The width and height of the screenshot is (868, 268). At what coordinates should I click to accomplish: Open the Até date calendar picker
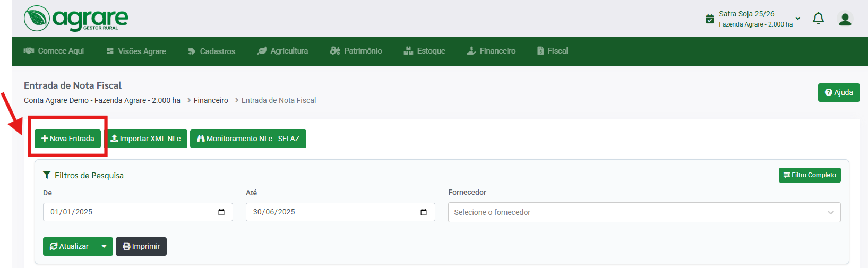pos(424,212)
